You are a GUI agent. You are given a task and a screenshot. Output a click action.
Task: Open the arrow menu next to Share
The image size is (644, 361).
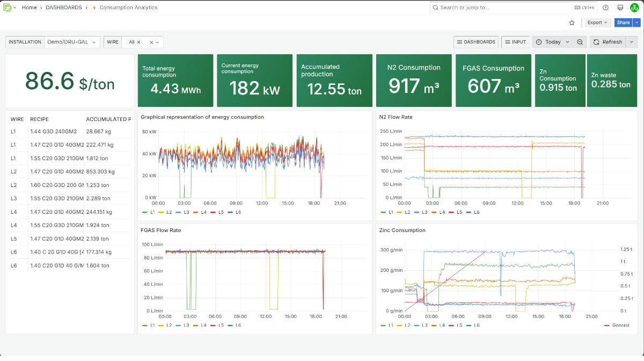pos(636,23)
